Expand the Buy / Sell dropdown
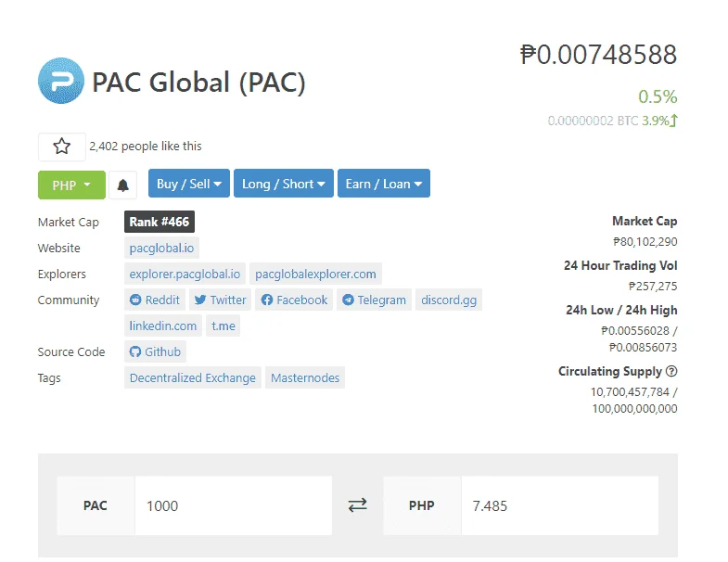Image resolution: width=728 pixels, height=562 pixels. click(x=189, y=184)
